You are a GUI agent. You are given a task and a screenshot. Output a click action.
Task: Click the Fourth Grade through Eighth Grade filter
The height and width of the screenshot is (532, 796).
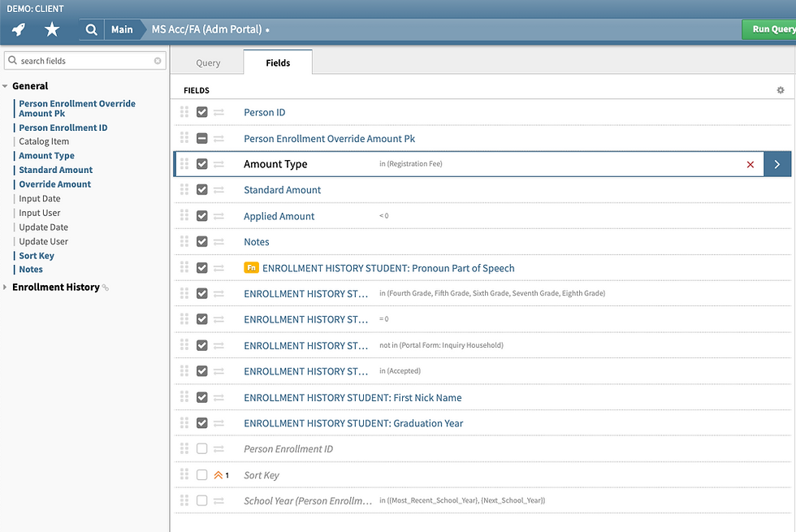click(492, 293)
